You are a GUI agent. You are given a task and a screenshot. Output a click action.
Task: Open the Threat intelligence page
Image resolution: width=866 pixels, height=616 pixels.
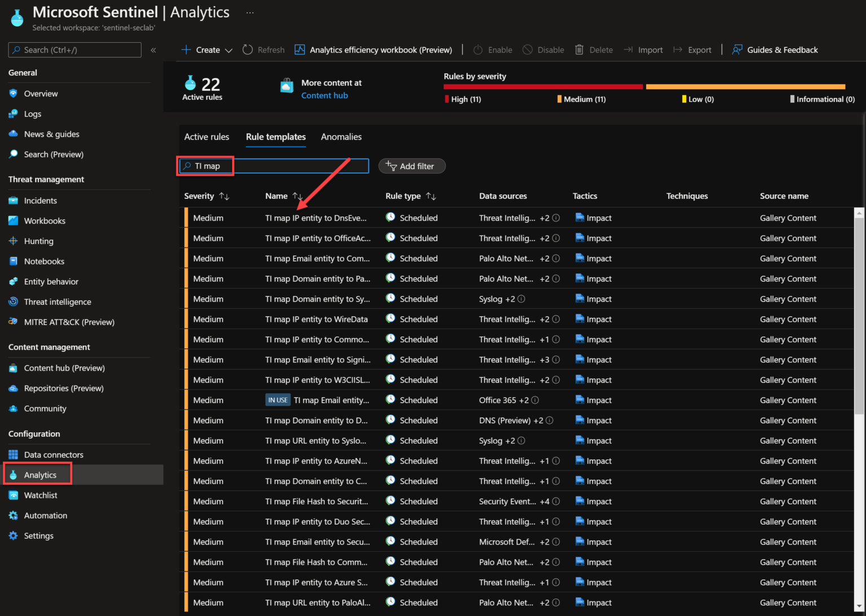[57, 302]
